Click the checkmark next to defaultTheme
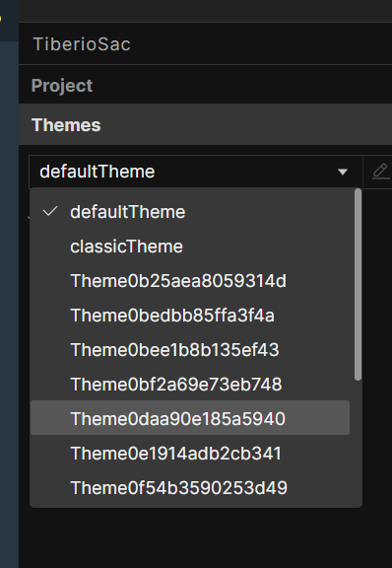This screenshot has width=392, height=568. click(x=50, y=211)
